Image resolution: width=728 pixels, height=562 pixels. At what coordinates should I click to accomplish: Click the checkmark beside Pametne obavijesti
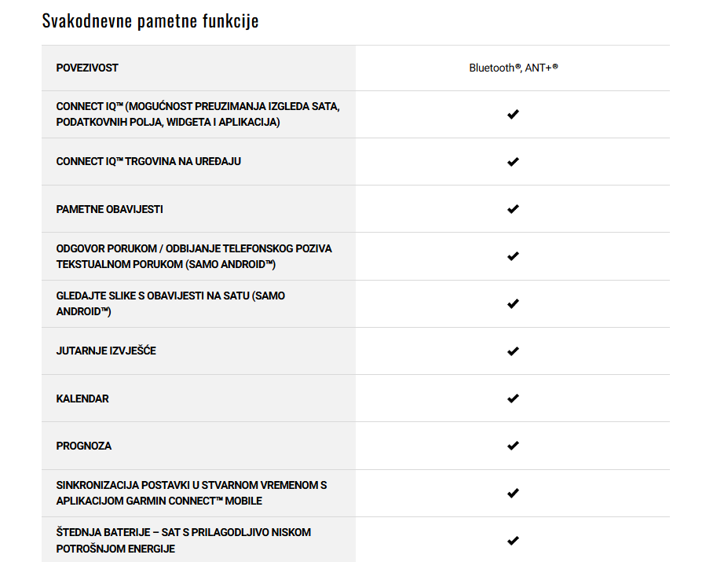tap(513, 209)
